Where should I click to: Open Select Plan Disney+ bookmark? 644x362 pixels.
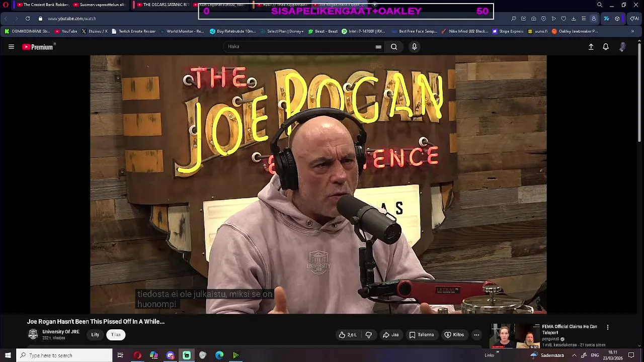coord(282,31)
